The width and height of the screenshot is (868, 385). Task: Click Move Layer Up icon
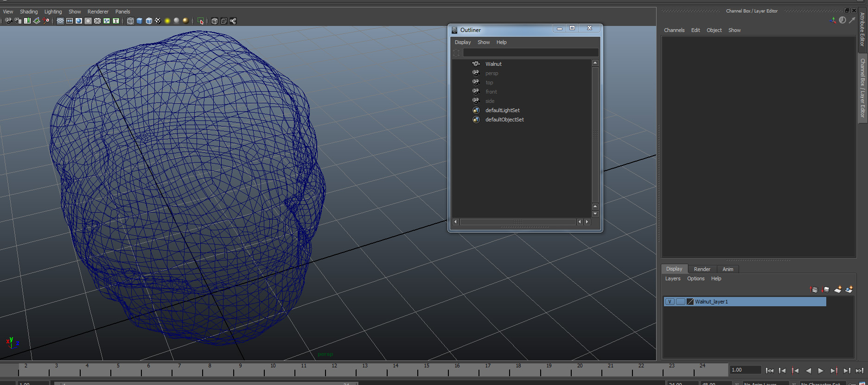pos(814,290)
